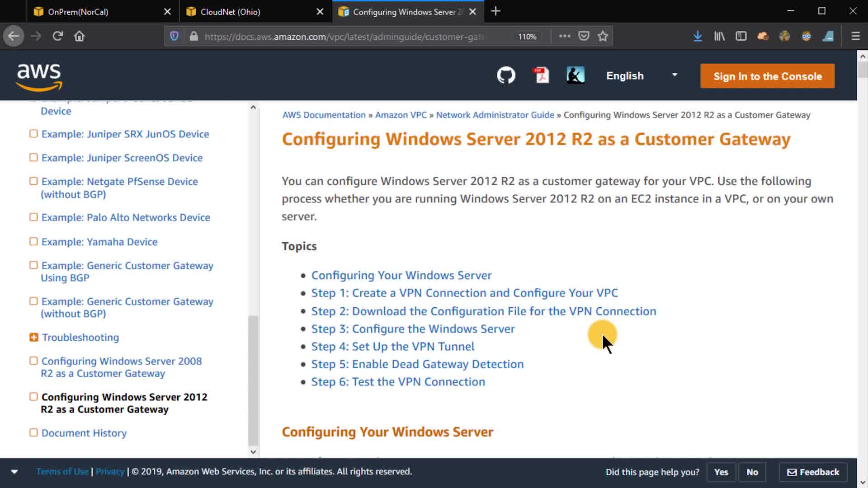The image size is (868, 488).
Task: Open the GitHub icon in AWS header
Action: tap(506, 75)
